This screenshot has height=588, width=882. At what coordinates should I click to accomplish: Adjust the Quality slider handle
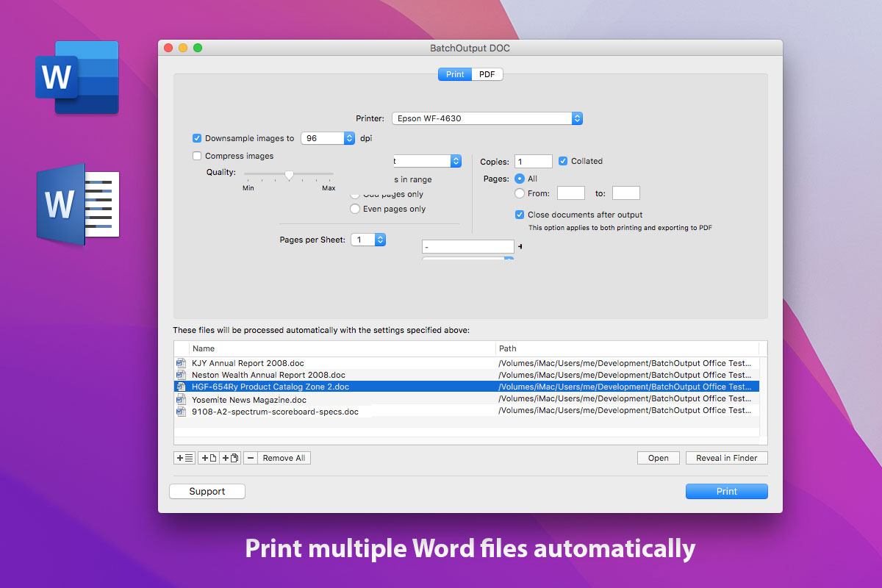[x=289, y=175]
